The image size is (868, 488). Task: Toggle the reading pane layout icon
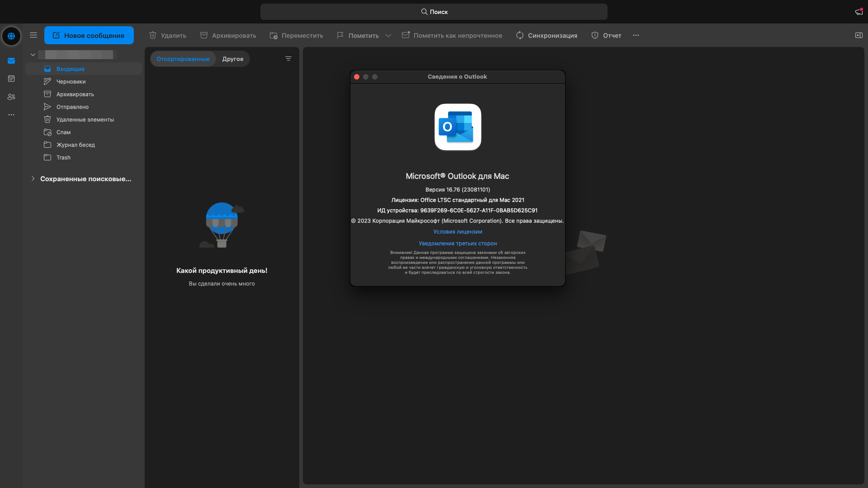click(859, 35)
